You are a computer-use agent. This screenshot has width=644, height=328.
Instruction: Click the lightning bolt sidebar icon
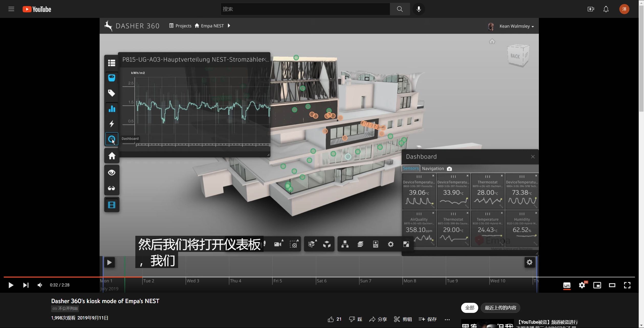[x=112, y=124]
